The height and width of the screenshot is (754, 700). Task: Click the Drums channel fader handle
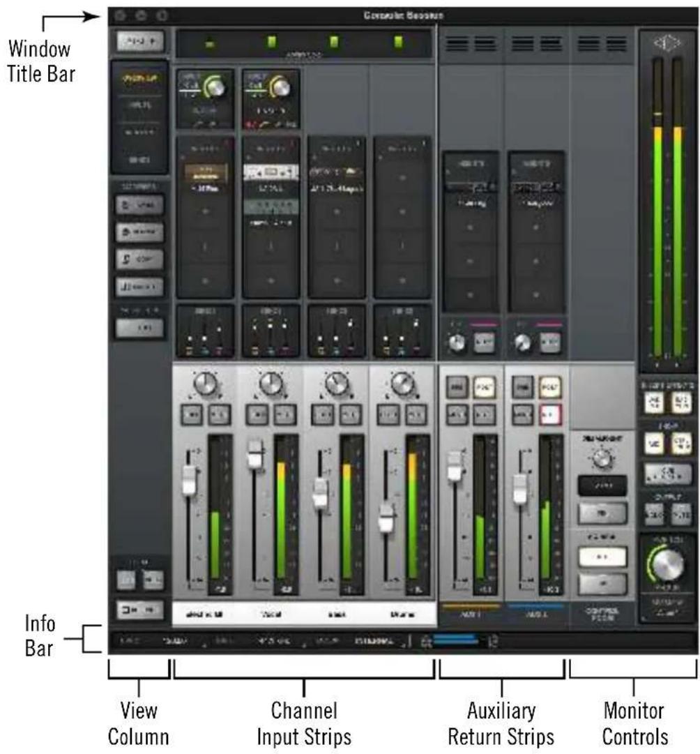[386, 518]
